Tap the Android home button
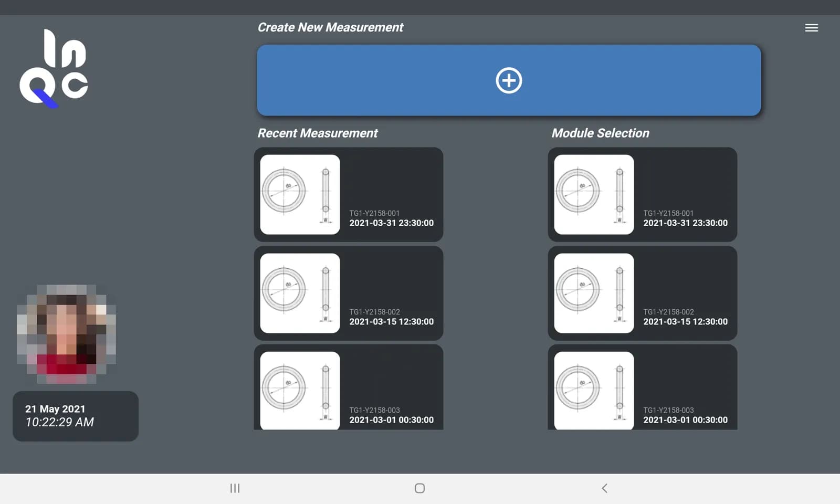This screenshot has height=504, width=840. (x=419, y=488)
